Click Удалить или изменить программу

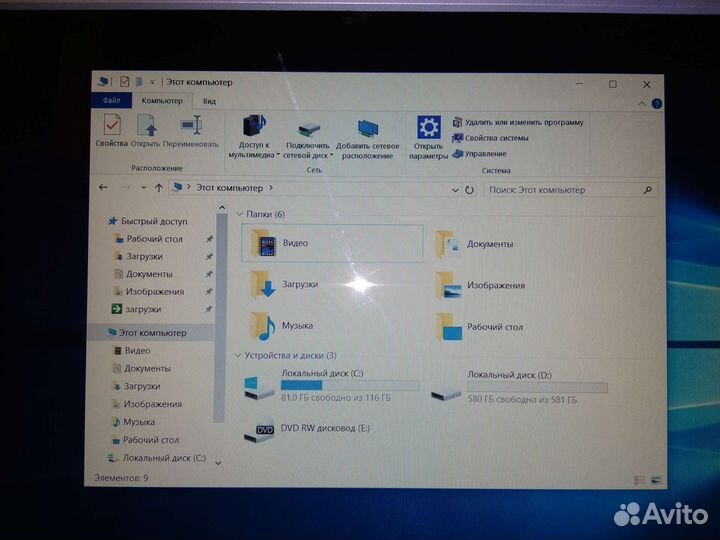[x=518, y=123]
